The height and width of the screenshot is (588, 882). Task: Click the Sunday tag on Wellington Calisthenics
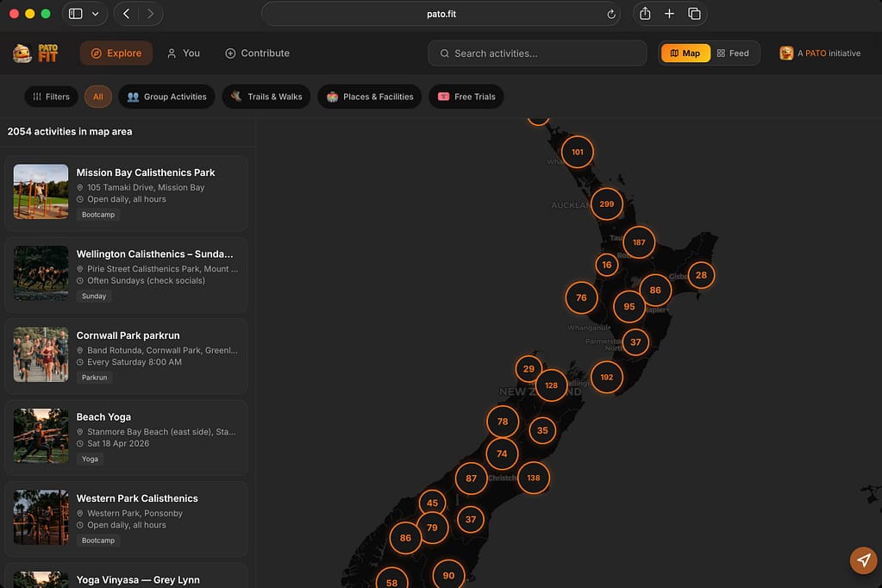[x=94, y=296]
